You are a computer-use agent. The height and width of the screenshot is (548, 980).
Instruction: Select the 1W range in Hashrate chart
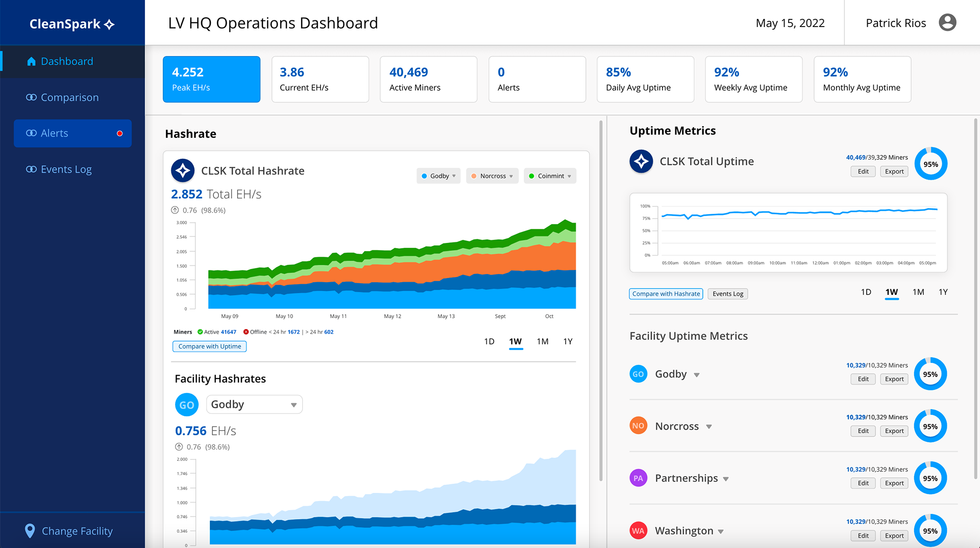click(x=516, y=341)
